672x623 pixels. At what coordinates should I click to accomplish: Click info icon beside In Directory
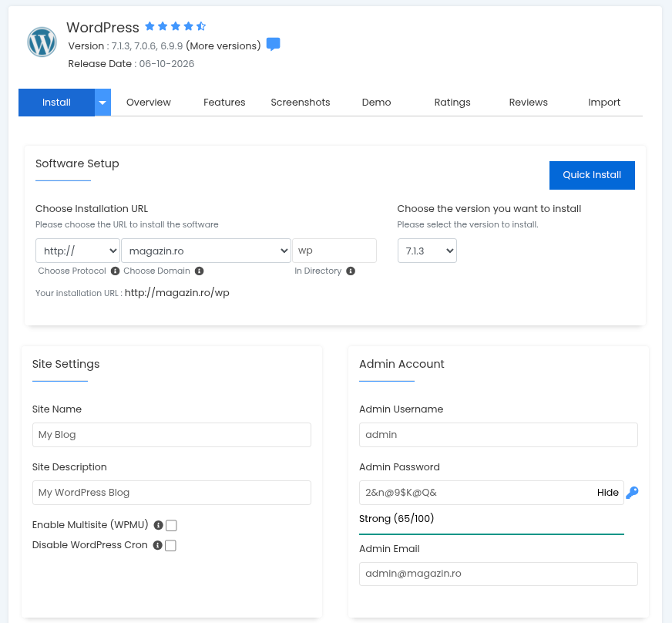point(351,271)
